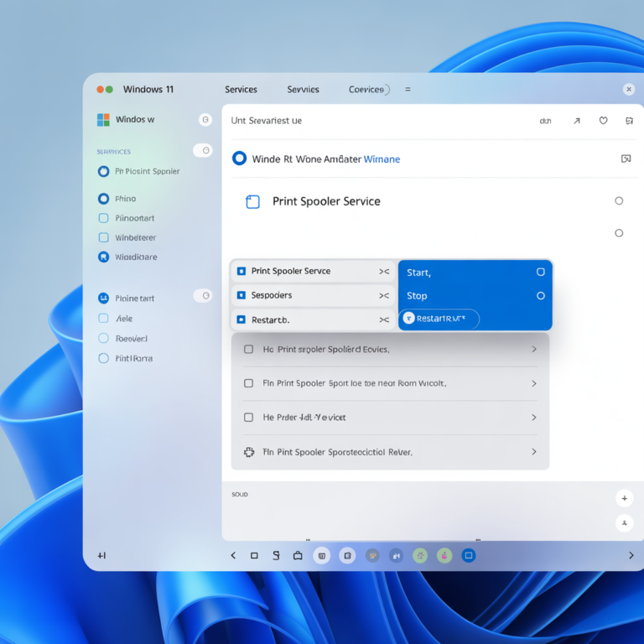Click the second white round bottom bar icon

(347, 556)
